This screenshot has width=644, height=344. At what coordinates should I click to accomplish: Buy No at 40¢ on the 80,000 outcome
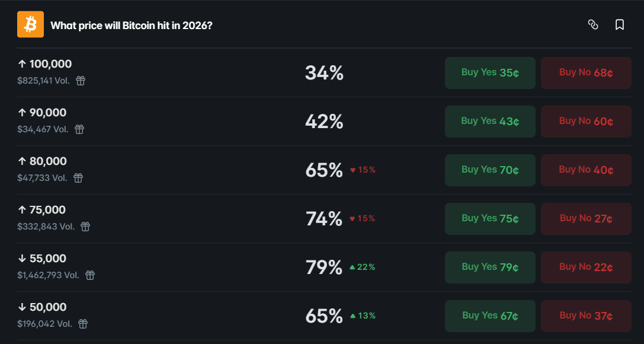tap(585, 170)
